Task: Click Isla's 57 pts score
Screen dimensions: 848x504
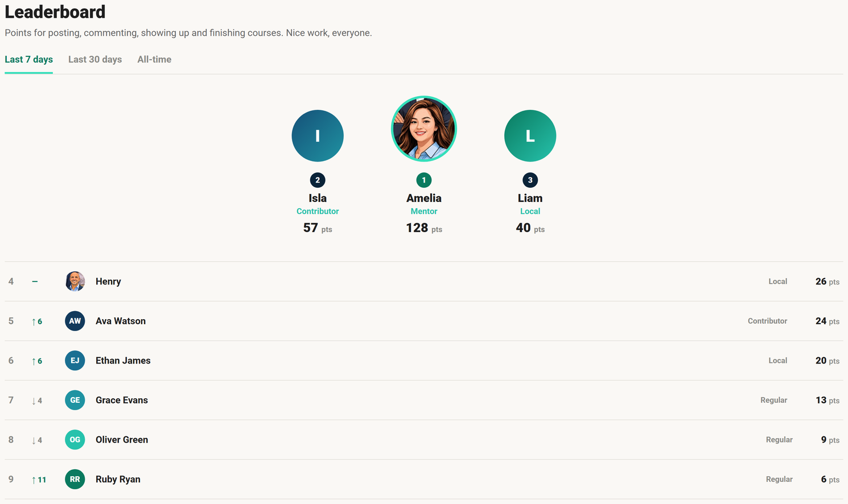Action: (x=318, y=228)
